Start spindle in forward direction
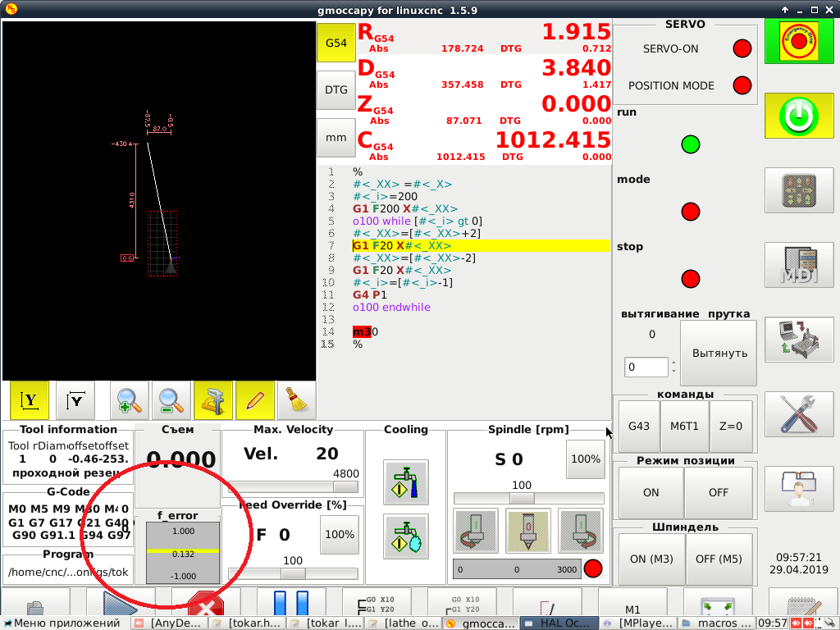This screenshot has width=840, height=630. pyautogui.click(x=581, y=531)
